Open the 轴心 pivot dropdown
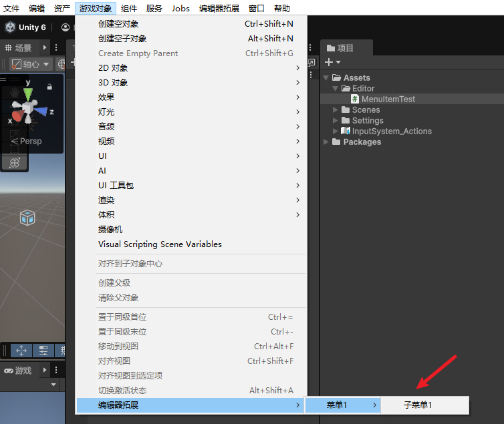Screen dimensions: 504x424 [x=30, y=64]
